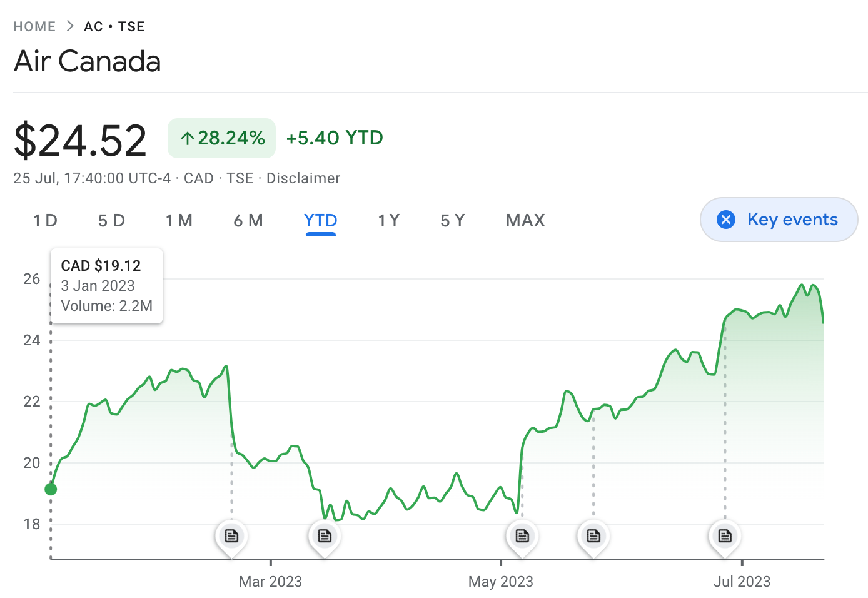Viewport: 868px width, 598px height.
Task: Switch to the 6M chart view
Action: point(248,221)
